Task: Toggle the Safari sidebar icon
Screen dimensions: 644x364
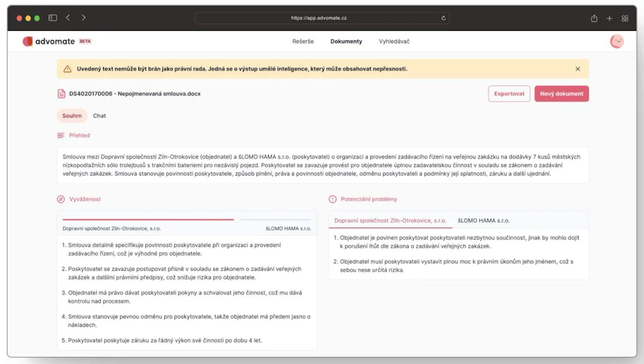Action: [x=52, y=18]
